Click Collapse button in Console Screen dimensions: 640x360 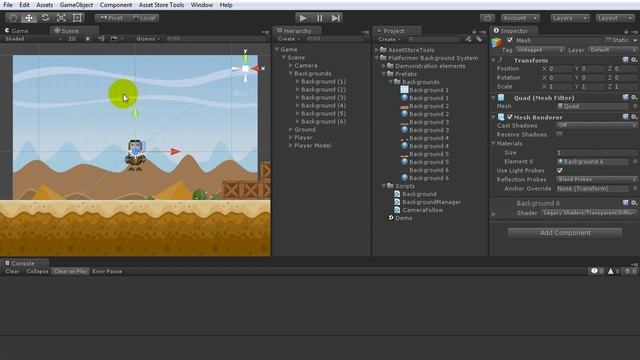pyautogui.click(x=37, y=271)
